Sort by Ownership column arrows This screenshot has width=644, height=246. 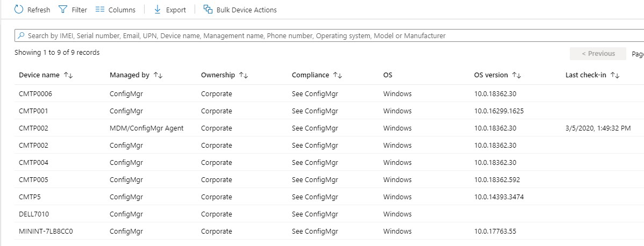tap(244, 75)
